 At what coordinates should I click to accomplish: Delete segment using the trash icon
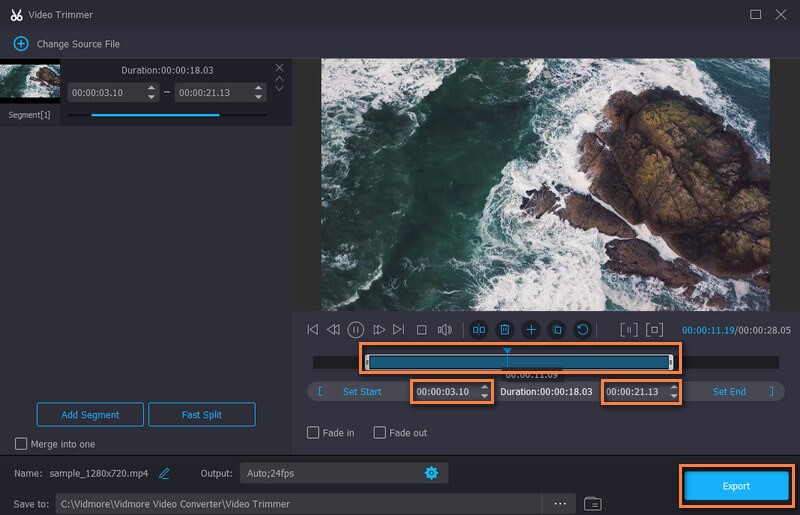click(x=505, y=329)
